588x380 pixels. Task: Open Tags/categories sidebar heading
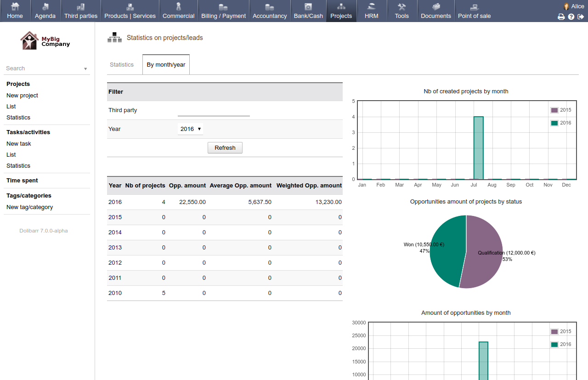click(x=29, y=196)
